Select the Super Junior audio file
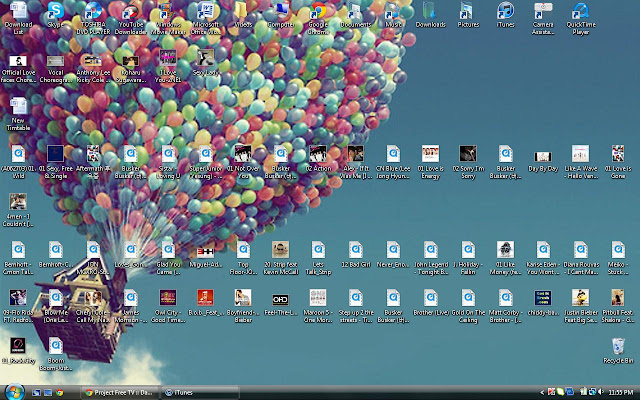The width and height of the screenshot is (640, 400). (x=206, y=162)
